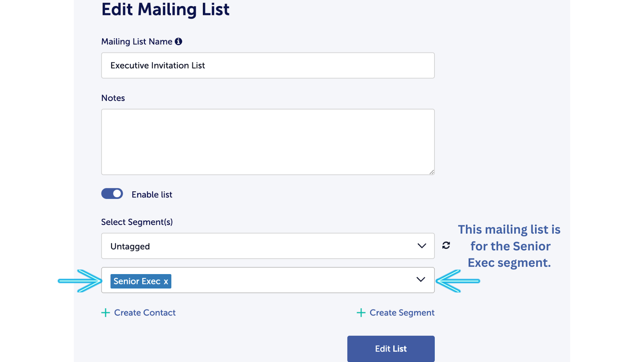The width and height of the screenshot is (644, 362).
Task: Click the "Enable list" label text
Action: click(x=152, y=195)
